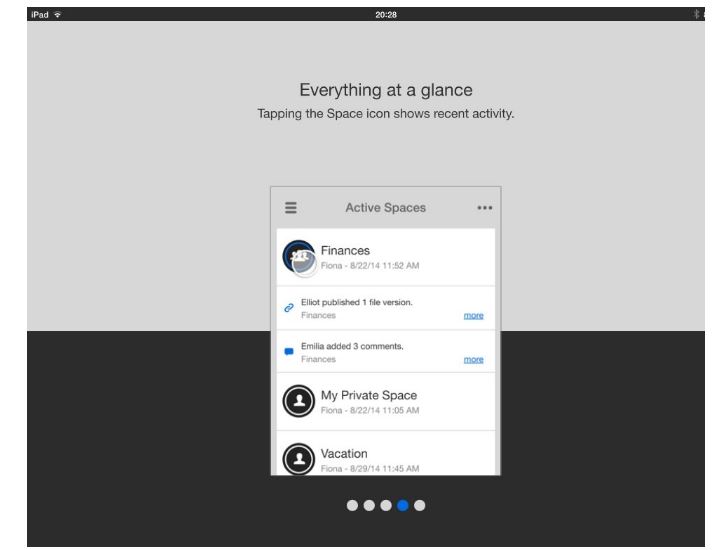Click the Wi-Fi icon in status bar
Screen dimensions: 726x550
coord(57,14)
